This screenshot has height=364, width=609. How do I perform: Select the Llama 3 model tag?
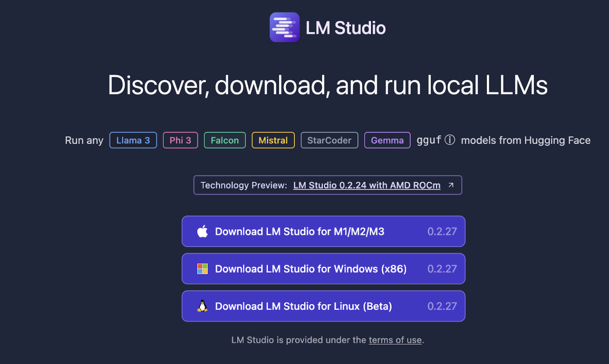(x=133, y=140)
